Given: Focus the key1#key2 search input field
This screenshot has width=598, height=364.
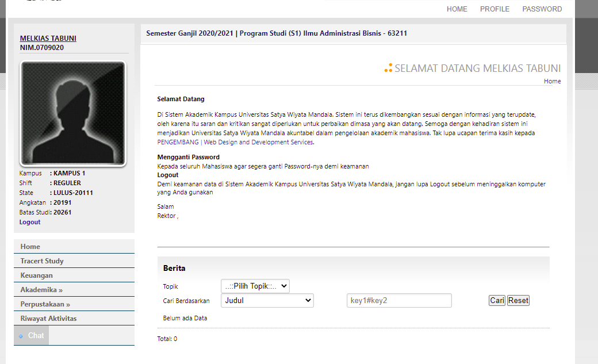Looking at the screenshot, I should tap(399, 300).
